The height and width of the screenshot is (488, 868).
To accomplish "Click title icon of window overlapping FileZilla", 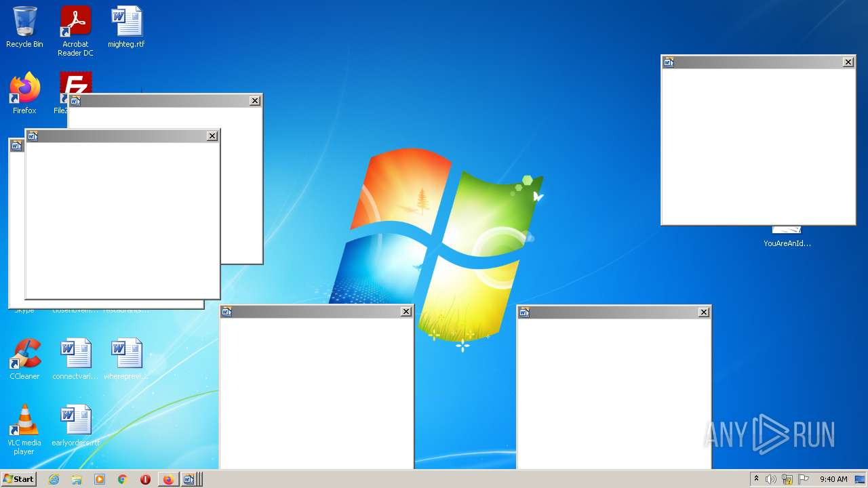I will (x=75, y=101).
